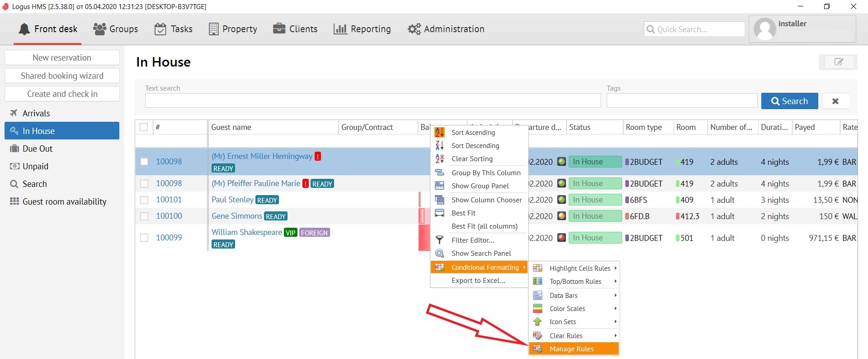Click the green In House status for room 409

pyautogui.click(x=594, y=200)
